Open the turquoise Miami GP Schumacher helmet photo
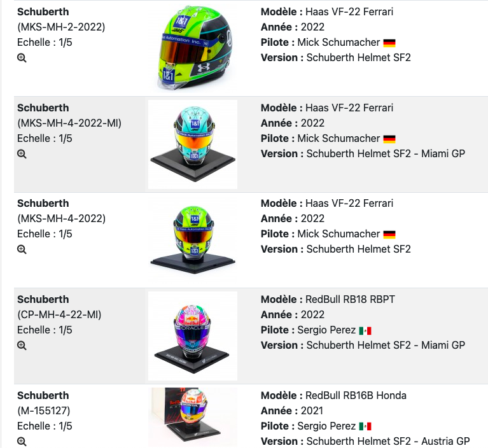The image size is (488, 448). pyautogui.click(x=192, y=144)
